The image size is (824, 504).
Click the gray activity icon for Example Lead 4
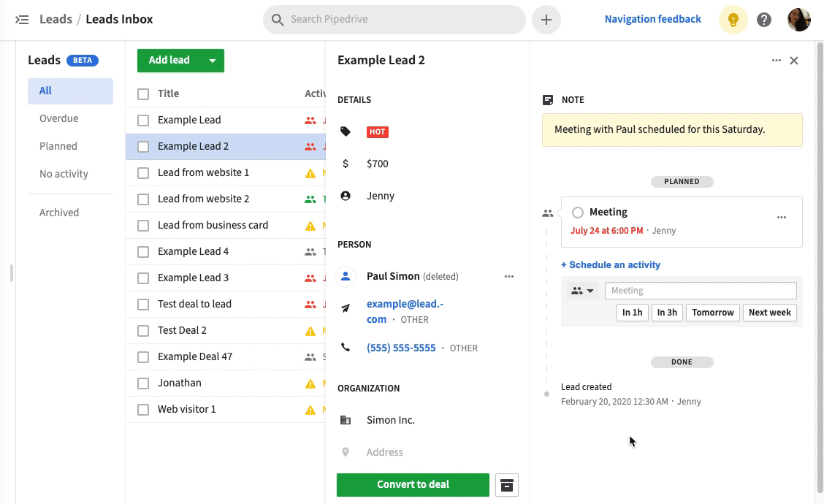pyautogui.click(x=310, y=252)
